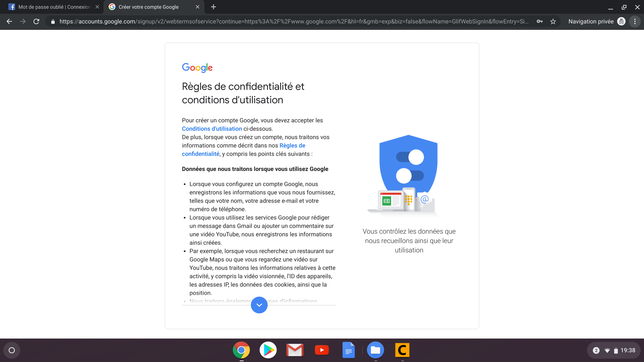Open a new tab with plus button
The width and height of the screenshot is (644, 362).
(x=213, y=7)
